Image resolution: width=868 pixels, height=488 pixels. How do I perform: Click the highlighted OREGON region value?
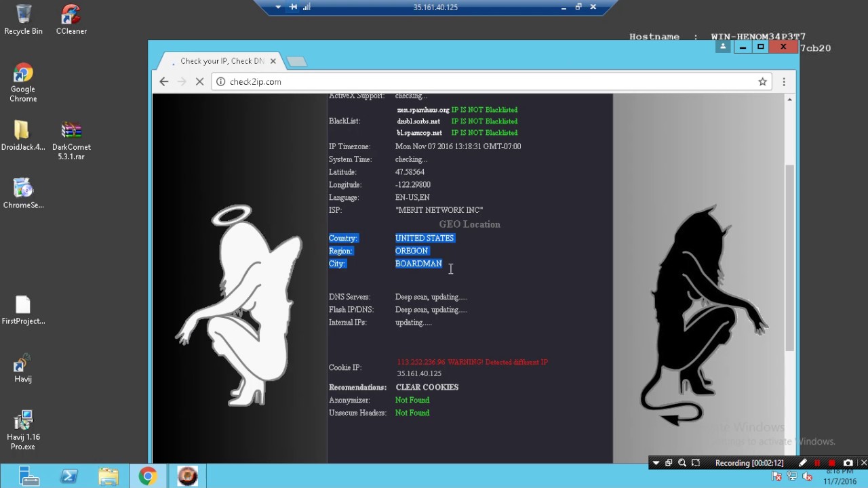(412, 251)
